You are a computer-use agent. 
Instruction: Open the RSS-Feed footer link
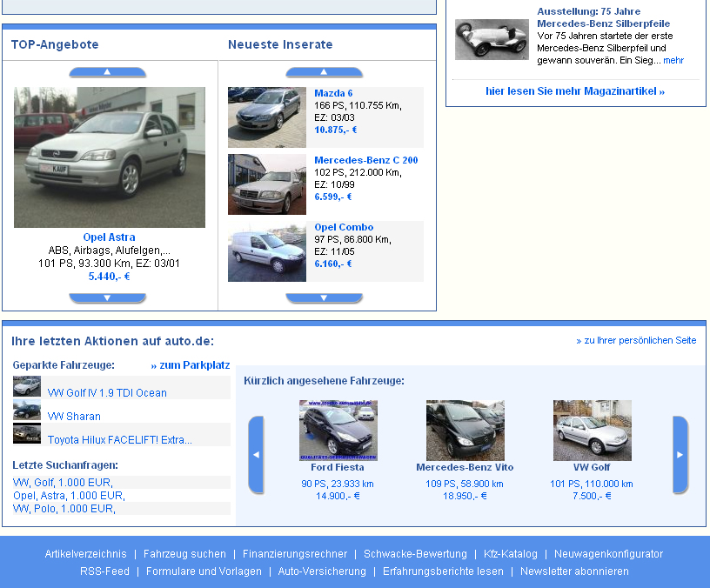104,571
